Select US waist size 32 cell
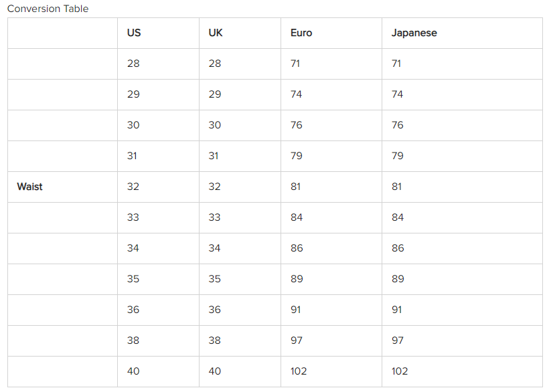Viewport: 549px width, 392px height. tap(133, 187)
